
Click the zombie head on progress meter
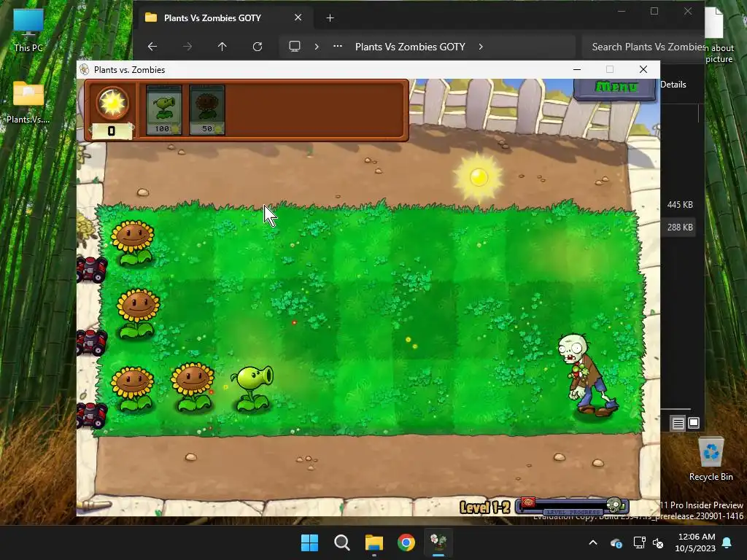point(614,505)
